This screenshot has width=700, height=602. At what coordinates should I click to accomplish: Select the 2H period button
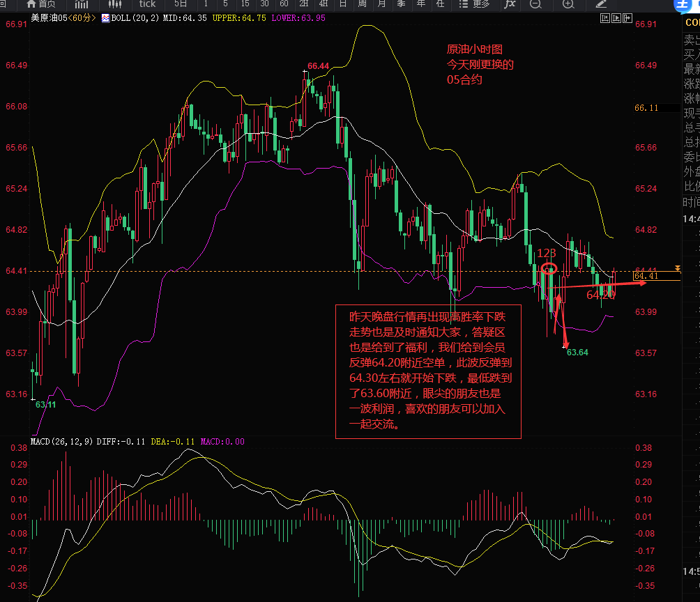click(x=304, y=4)
